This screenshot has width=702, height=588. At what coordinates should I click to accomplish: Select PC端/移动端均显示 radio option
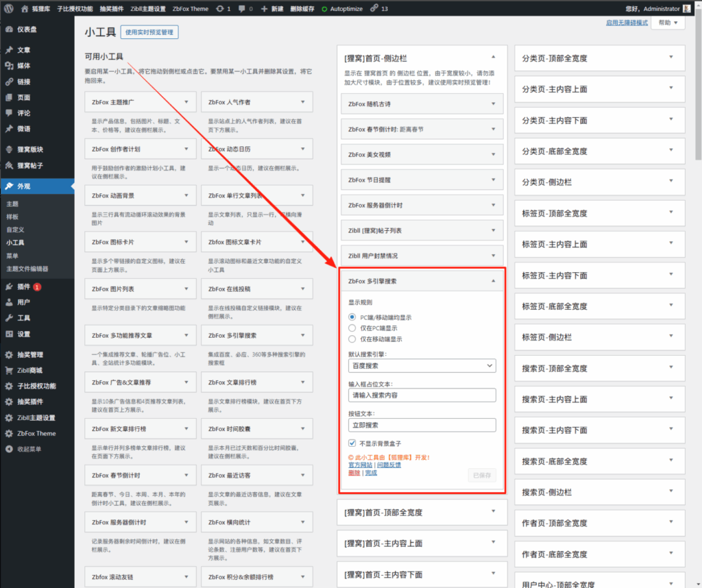click(x=352, y=317)
